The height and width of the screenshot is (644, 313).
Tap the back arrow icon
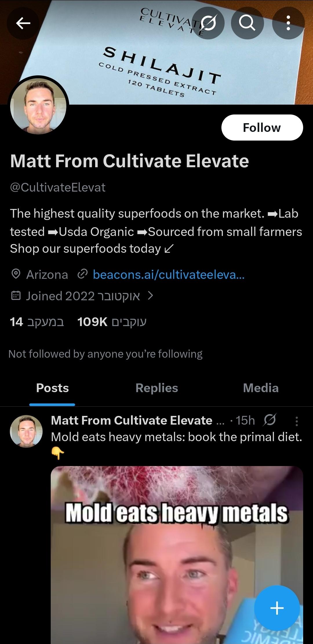pos(23,23)
